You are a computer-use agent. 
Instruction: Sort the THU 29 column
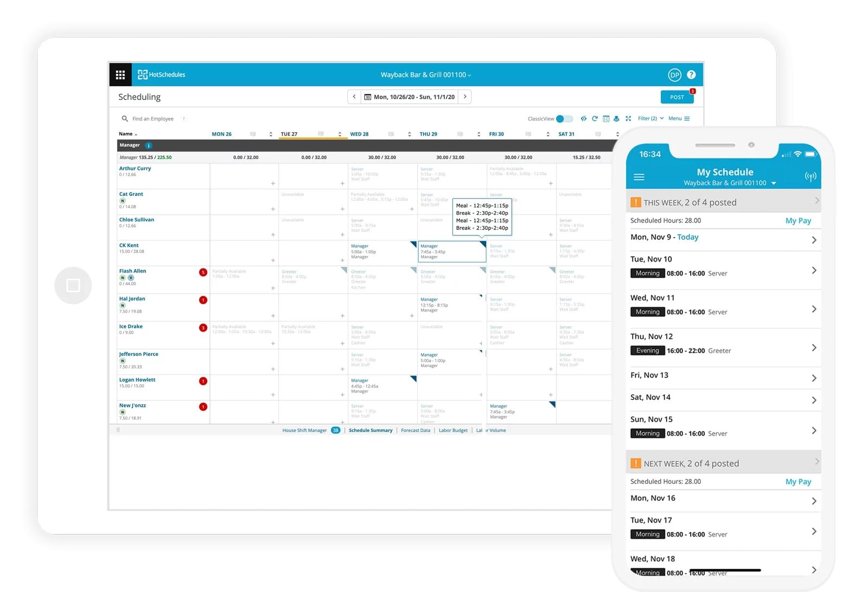478,134
